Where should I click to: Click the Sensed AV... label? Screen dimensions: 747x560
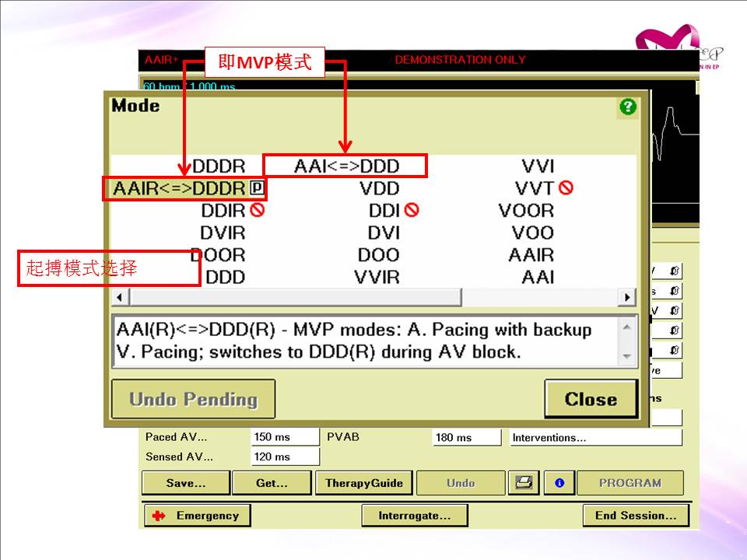[x=179, y=457]
